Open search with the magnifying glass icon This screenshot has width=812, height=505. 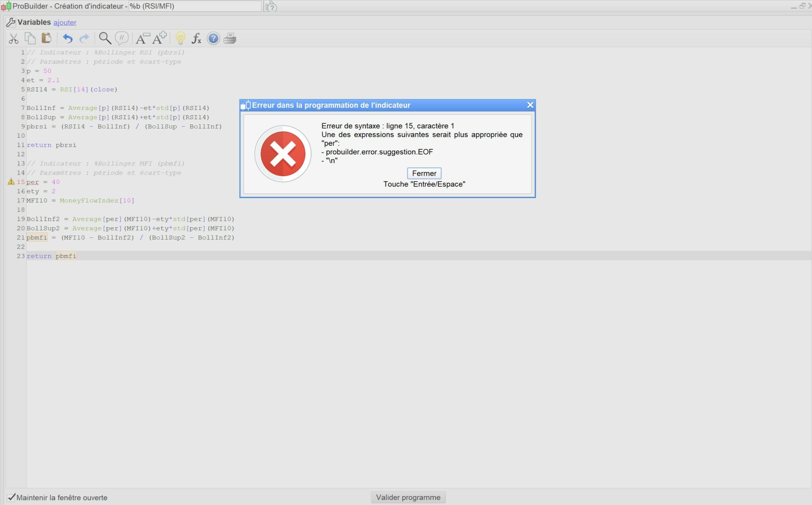pyautogui.click(x=105, y=38)
